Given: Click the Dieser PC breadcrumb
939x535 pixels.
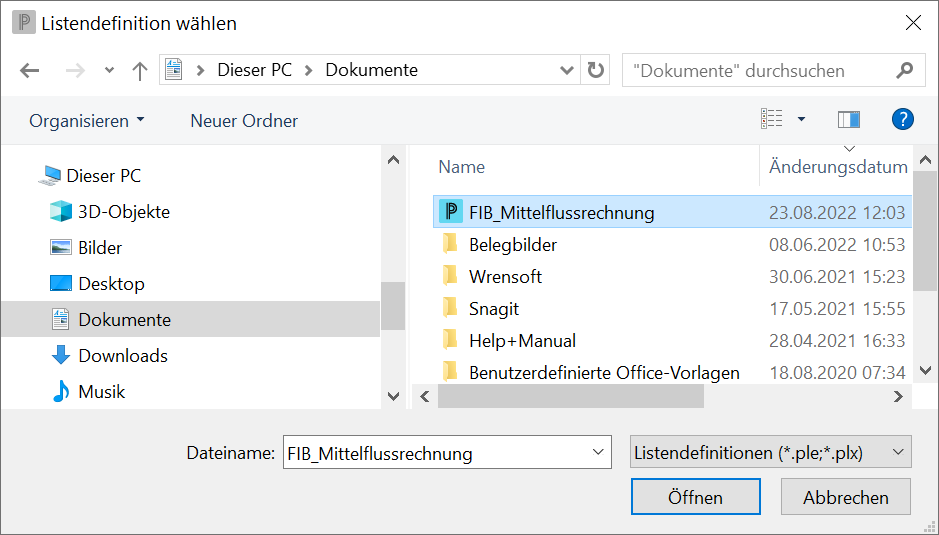Looking at the screenshot, I should (x=255, y=70).
